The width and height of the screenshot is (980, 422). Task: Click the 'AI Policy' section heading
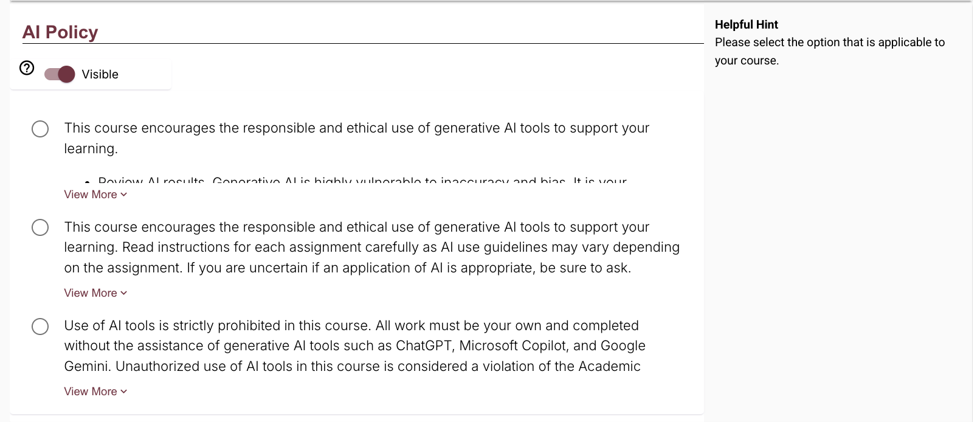(x=60, y=32)
